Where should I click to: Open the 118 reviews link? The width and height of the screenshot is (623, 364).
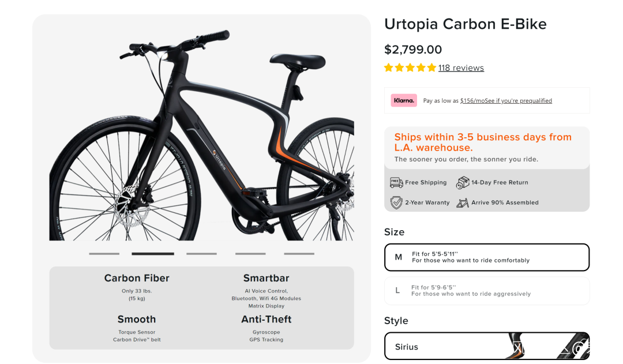(x=461, y=67)
